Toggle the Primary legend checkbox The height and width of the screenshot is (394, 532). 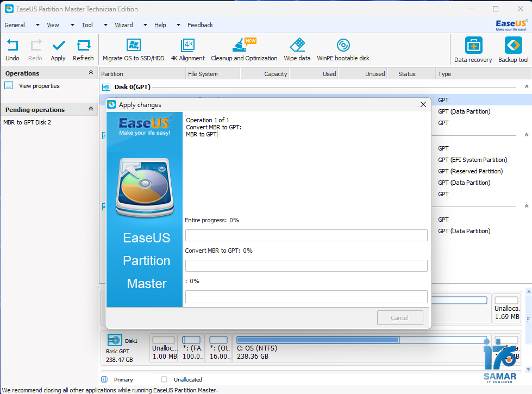(104, 379)
